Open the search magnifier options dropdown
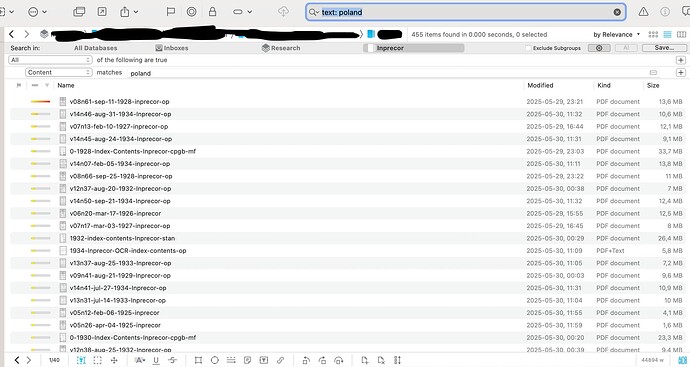 click(x=314, y=12)
